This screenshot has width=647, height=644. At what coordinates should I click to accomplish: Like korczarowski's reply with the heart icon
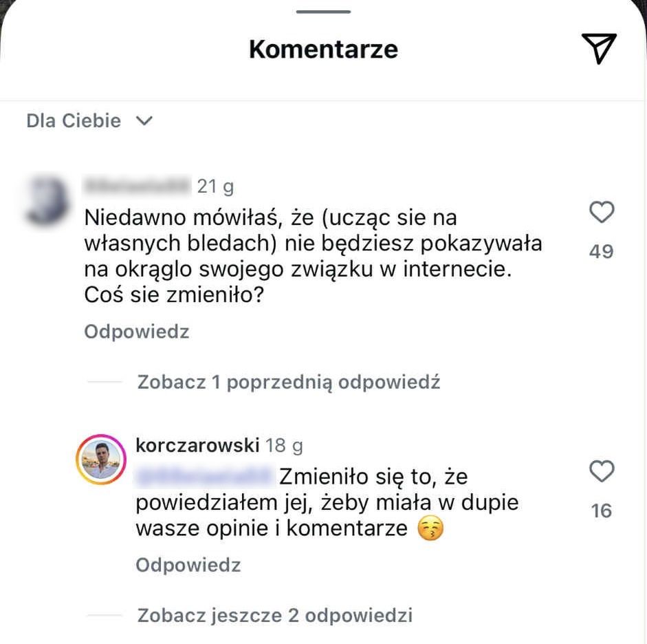click(603, 471)
